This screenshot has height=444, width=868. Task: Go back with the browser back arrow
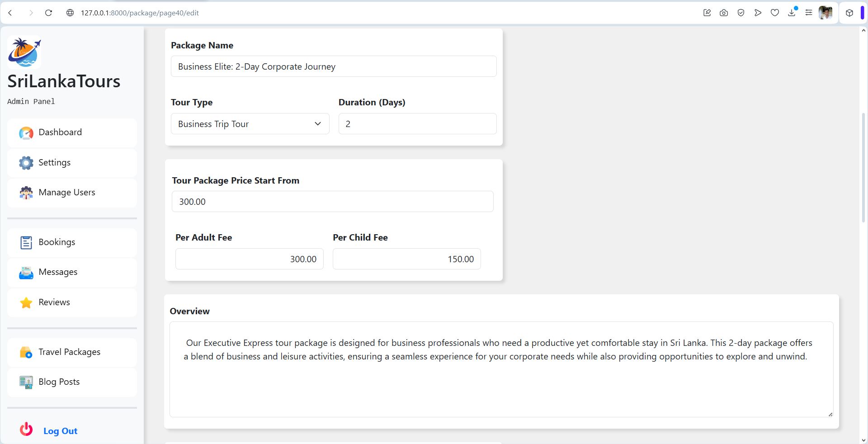(10, 13)
